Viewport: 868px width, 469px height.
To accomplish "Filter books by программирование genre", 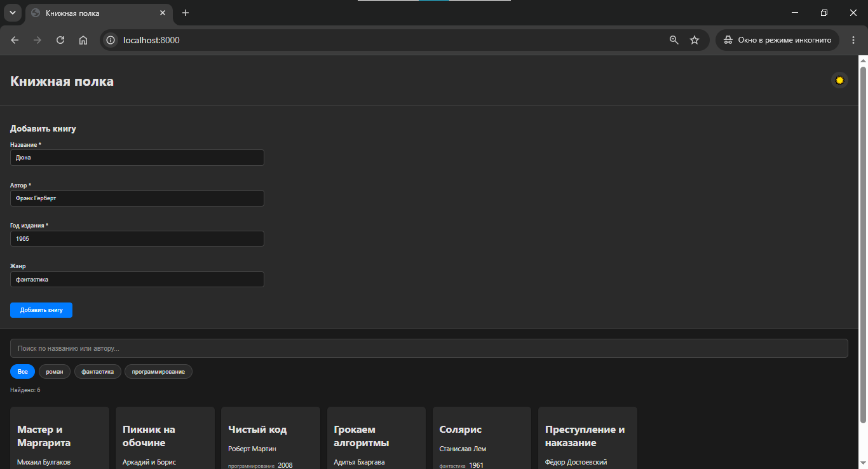I will pos(158,371).
